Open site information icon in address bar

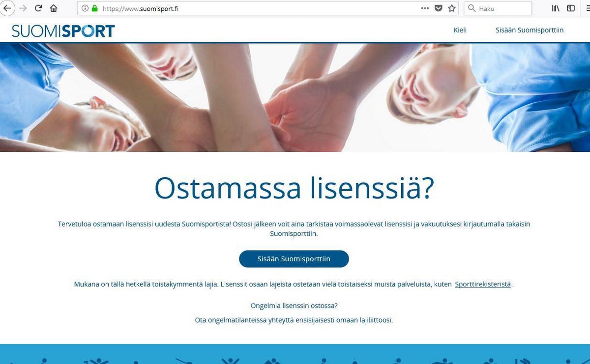85,8
